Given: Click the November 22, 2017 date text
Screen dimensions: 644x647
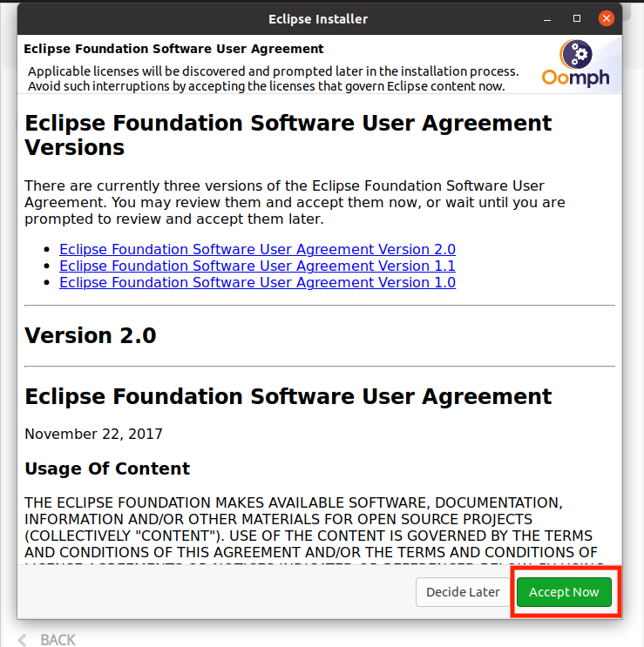Looking at the screenshot, I should tap(94, 434).
